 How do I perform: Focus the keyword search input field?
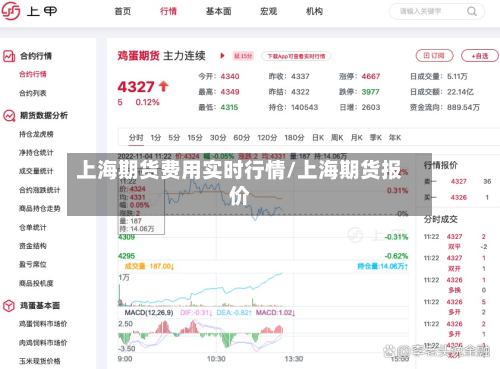click(x=437, y=12)
